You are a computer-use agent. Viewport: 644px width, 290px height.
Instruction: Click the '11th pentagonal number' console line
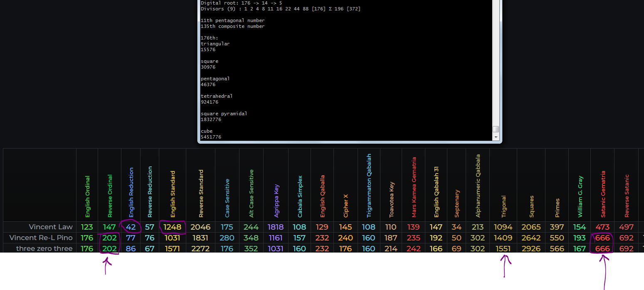pyautogui.click(x=232, y=20)
